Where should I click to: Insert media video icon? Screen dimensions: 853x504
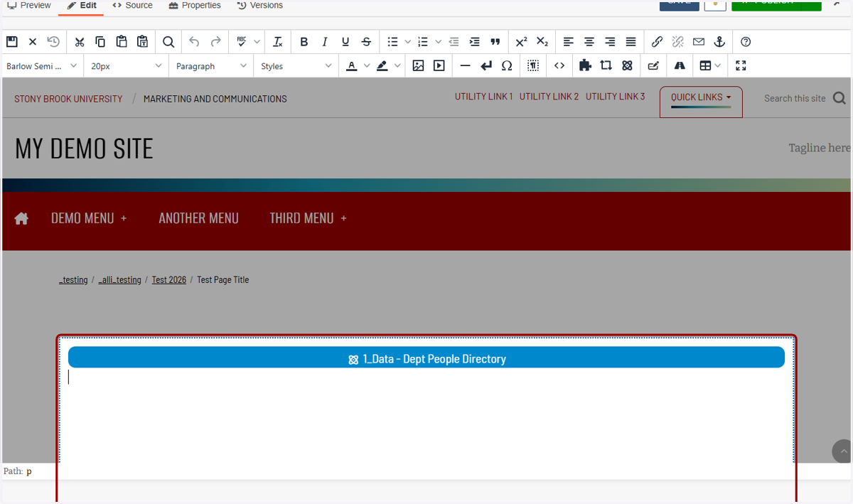point(439,65)
